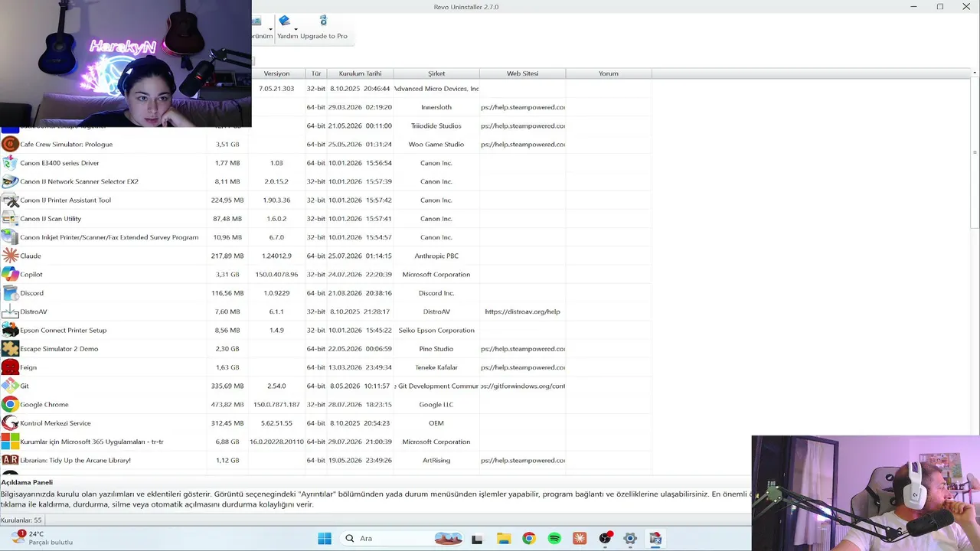Screen dimensions: 980x551
Task: Sort by the Tür column header
Action: (x=316, y=73)
